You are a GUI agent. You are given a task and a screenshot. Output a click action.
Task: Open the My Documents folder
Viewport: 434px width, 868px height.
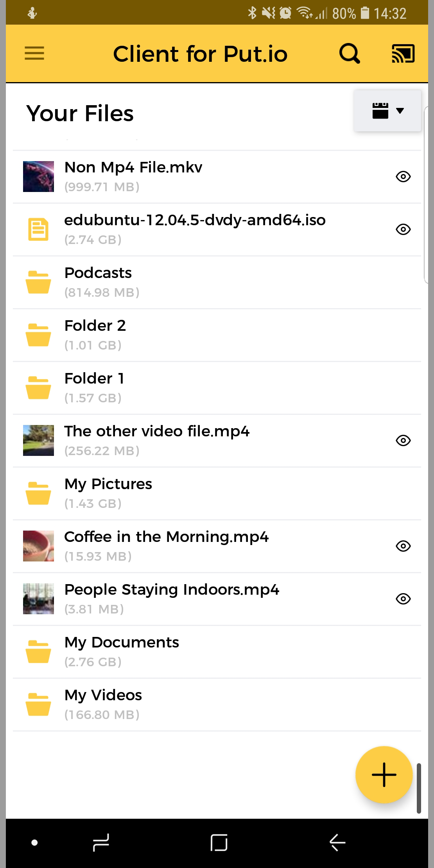(217, 652)
